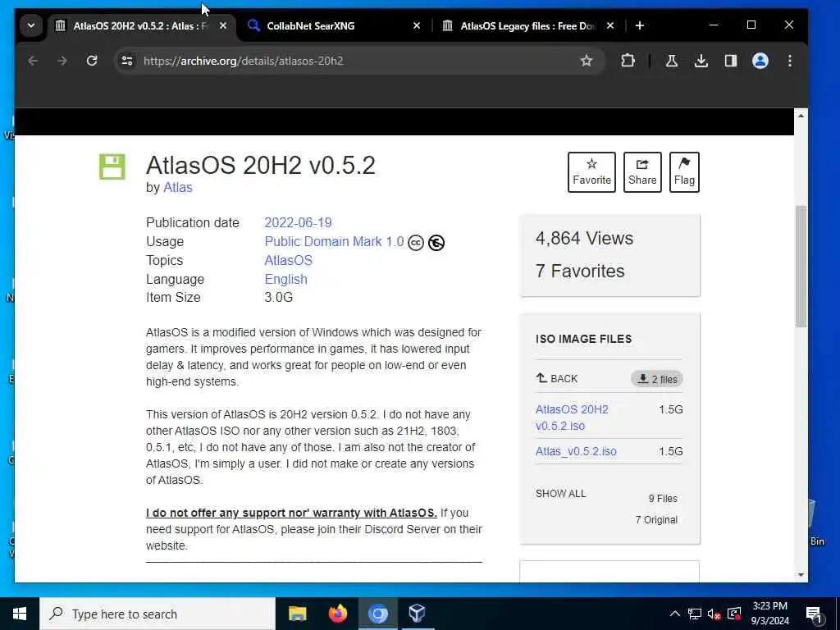Click the Favorite button
Viewport: 840px width, 630px height.
tap(591, 172)
